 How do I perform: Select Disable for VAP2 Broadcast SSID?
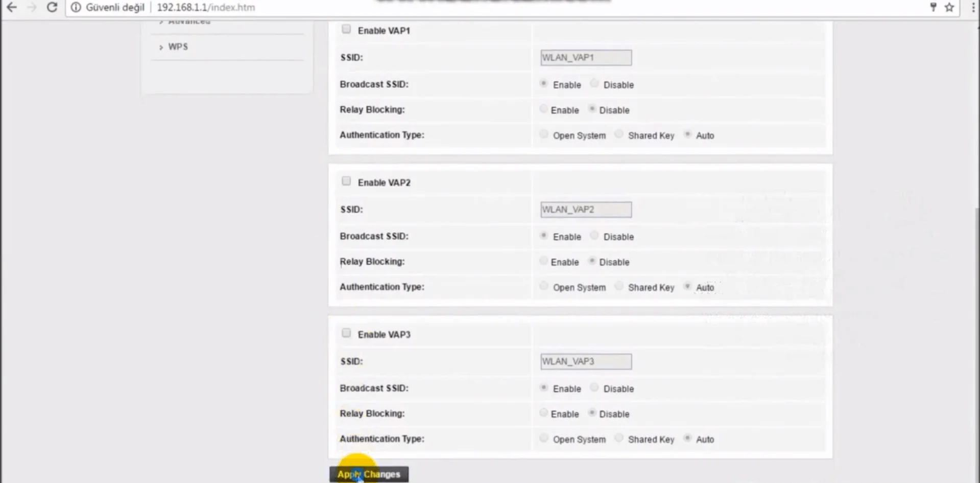click(594, 235)
